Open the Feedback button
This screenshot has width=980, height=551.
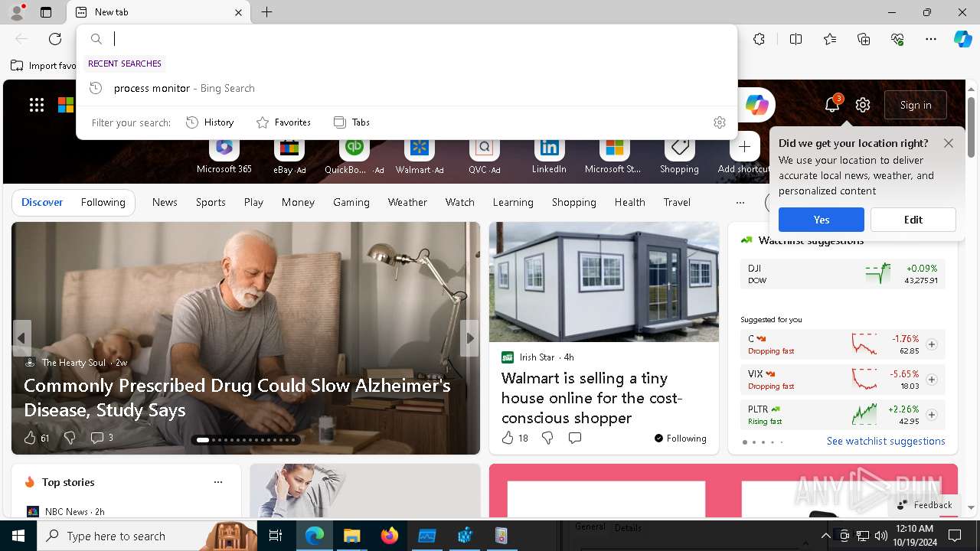[925, 505]
